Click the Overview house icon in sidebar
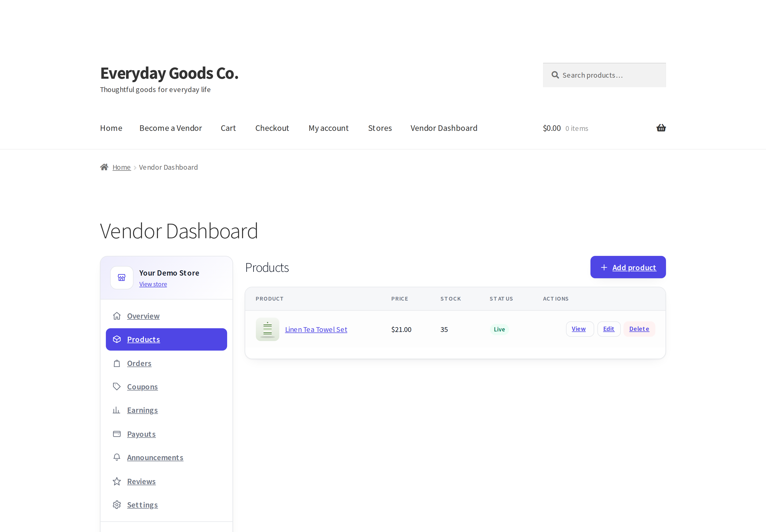The height and width of the screenshot is (532, 766). [x=117, y=316]
